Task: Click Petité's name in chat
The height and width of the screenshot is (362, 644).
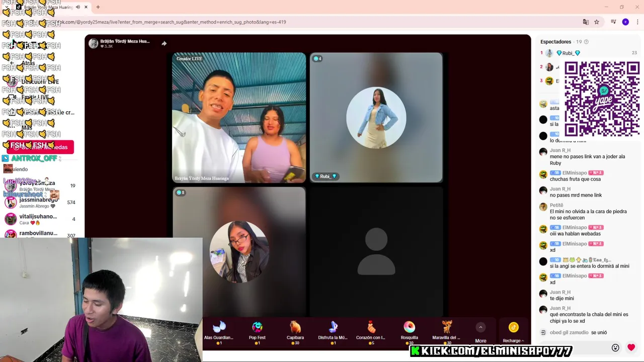Action: click(556, 205)
